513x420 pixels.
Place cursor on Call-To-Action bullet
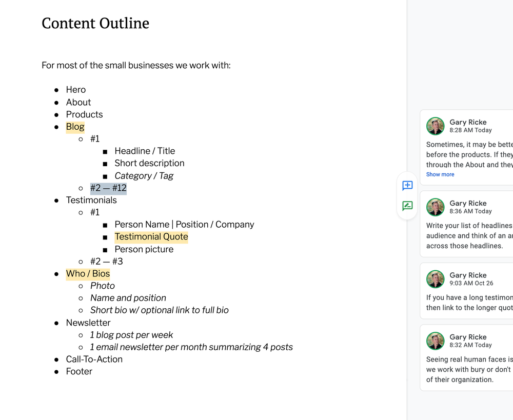pyautogui.click(x=94, y=359)
